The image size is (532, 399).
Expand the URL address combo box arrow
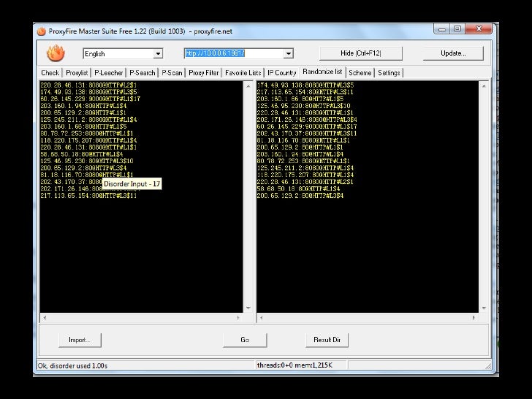[288, 53]
